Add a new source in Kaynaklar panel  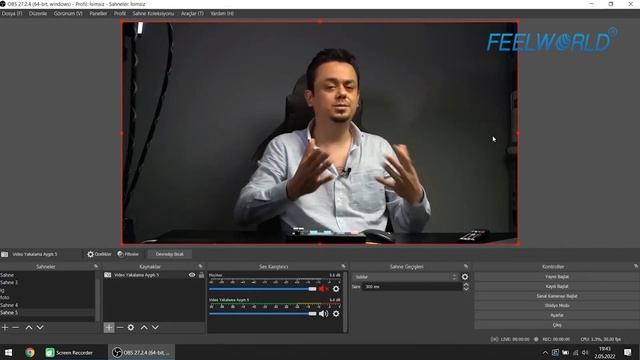pyautogui.click(x=109, y=327)
